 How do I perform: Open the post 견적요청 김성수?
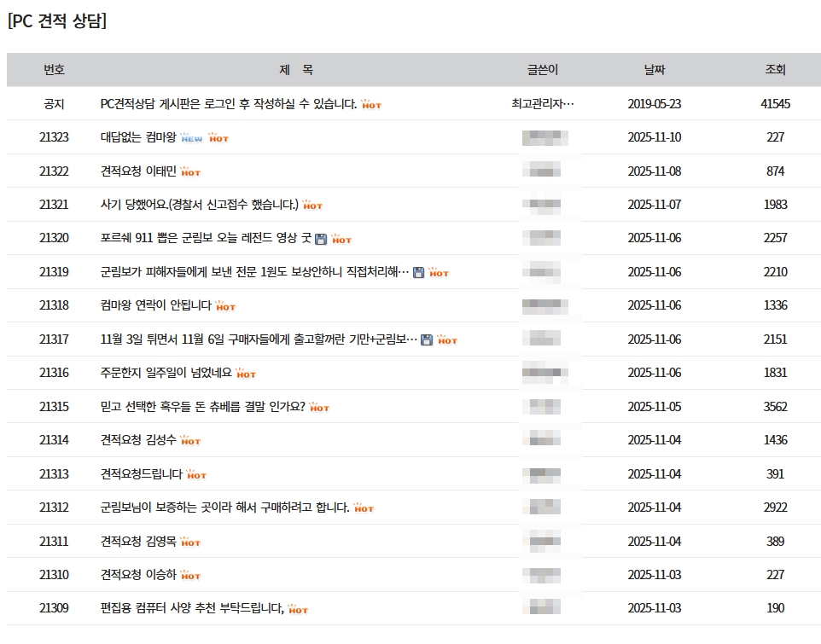pos(138,440)
